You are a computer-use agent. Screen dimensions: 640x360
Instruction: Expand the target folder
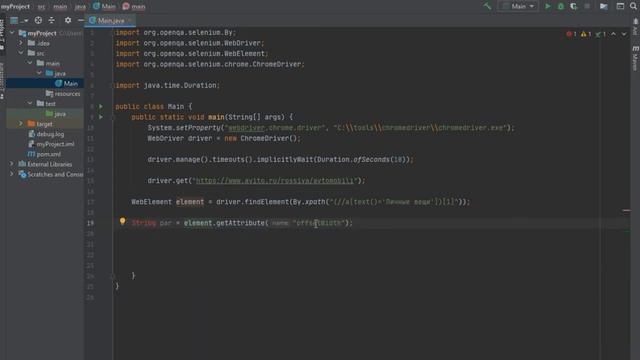click(21, 124)
